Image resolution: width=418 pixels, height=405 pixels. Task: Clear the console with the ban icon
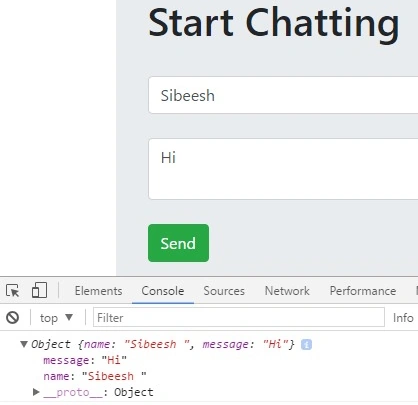[x=13, y=317]
